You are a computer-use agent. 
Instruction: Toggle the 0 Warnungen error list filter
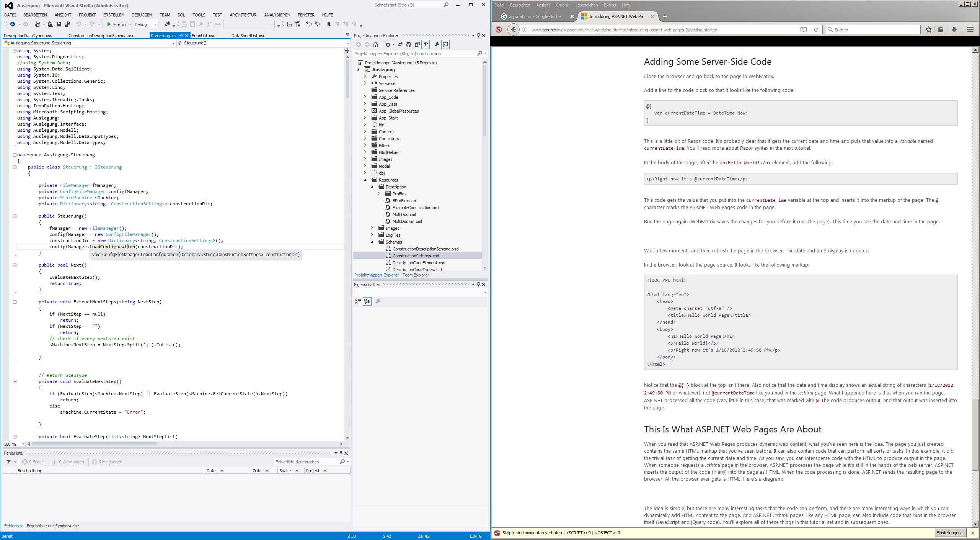click(x=68, y=462)
